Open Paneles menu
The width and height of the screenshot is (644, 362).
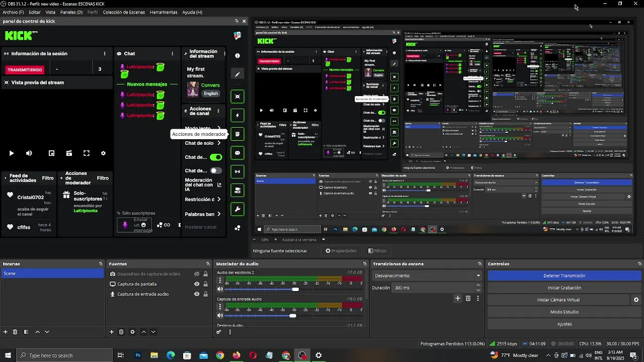(71, 12)
